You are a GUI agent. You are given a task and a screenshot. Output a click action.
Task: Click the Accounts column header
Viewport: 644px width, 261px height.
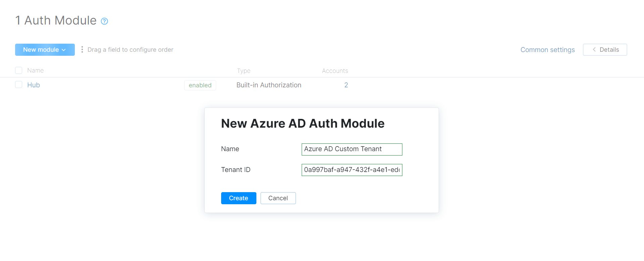[335, 71]
